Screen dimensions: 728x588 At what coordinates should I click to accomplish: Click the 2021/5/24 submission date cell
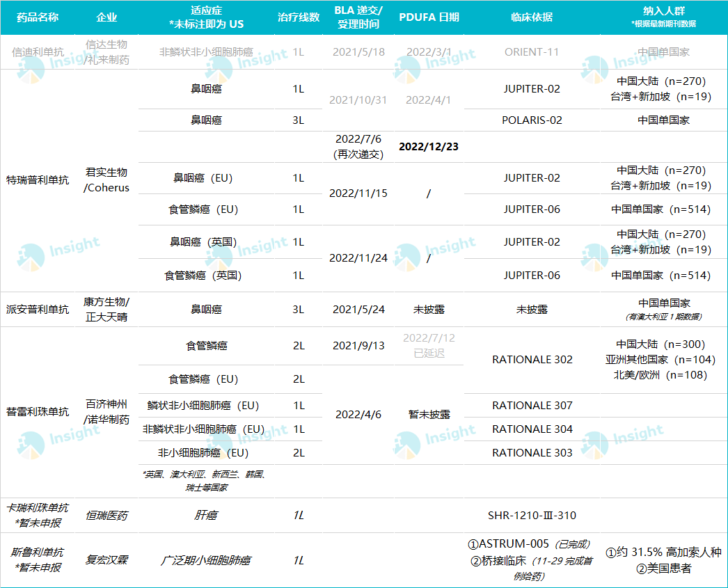point(358,310)
